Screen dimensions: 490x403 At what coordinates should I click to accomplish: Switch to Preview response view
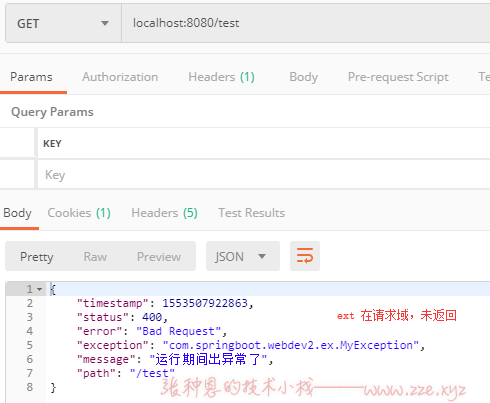(159, 256)
